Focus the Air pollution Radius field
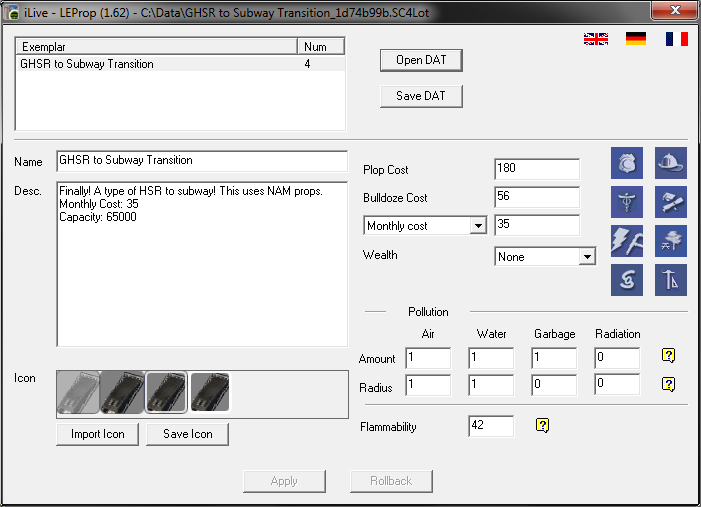 point(428,385)
